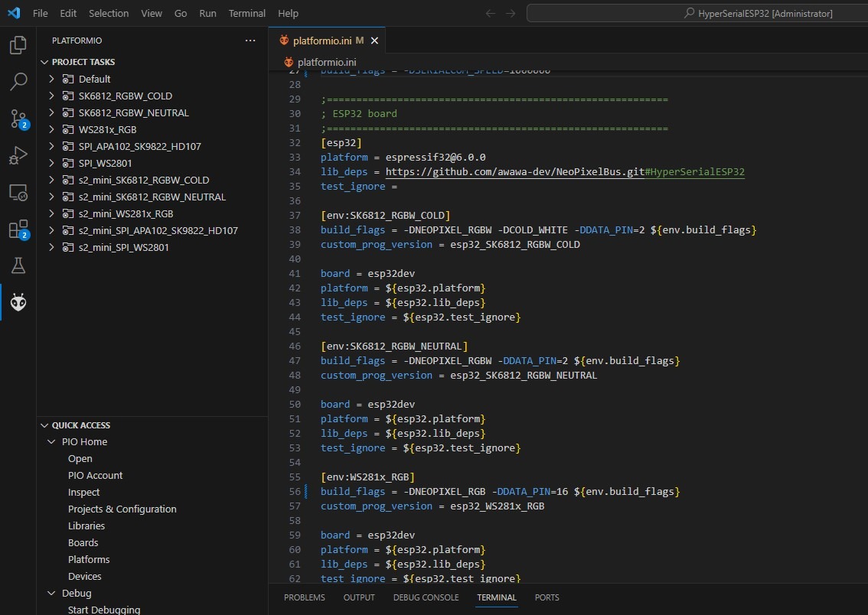The width and height of the screenshot is (868, 615).
Task: Open the Testing flask icon
Action: tap(18, 265)
